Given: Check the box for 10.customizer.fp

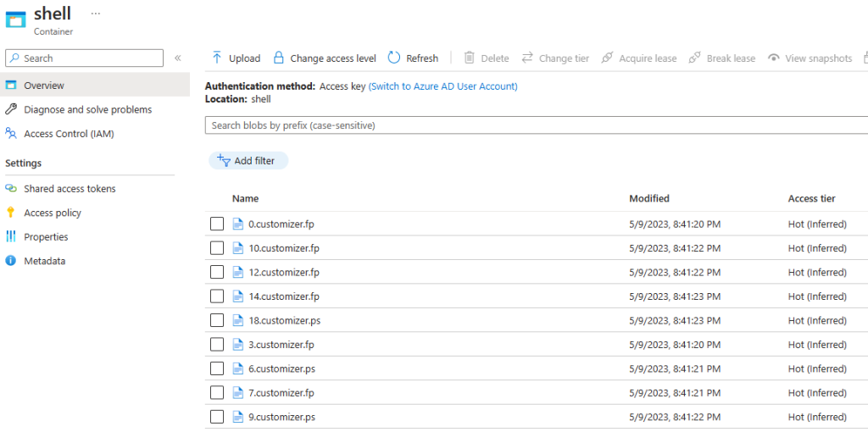Looking at the screenshot, I should pyautogui.click(x=217, y=248).
